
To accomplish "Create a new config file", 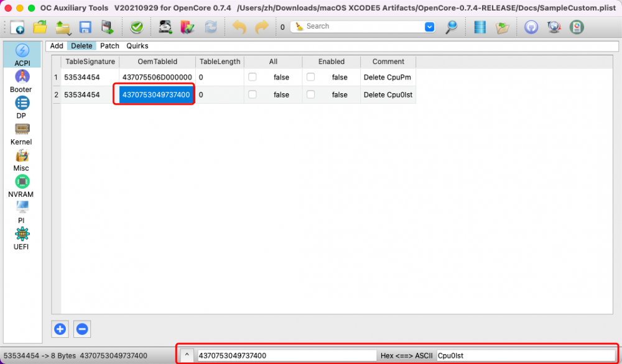I will point(17,27).
